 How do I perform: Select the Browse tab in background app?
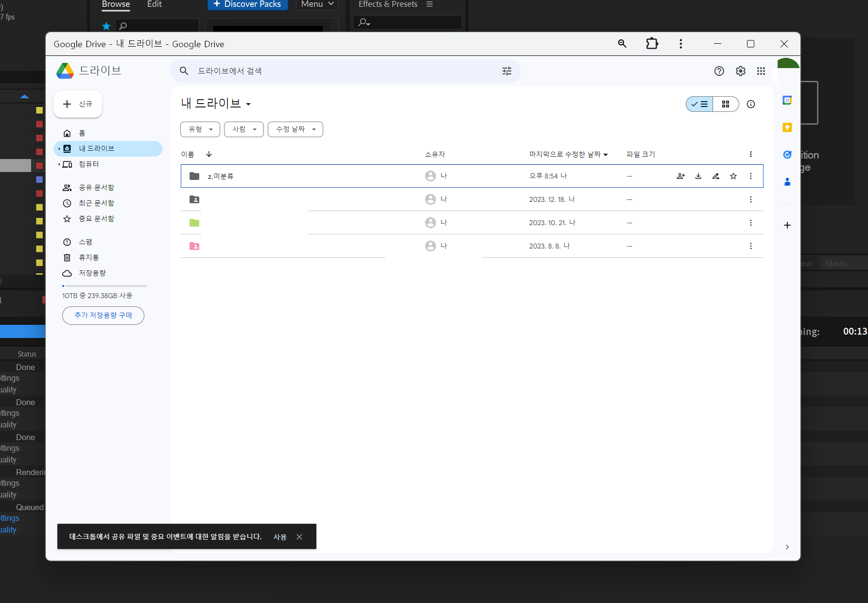coord(116,4)
